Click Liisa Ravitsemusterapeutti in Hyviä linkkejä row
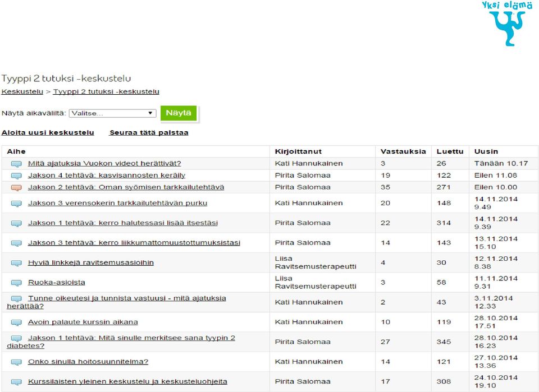The image size is (539, 392). (x=315, y=262)
